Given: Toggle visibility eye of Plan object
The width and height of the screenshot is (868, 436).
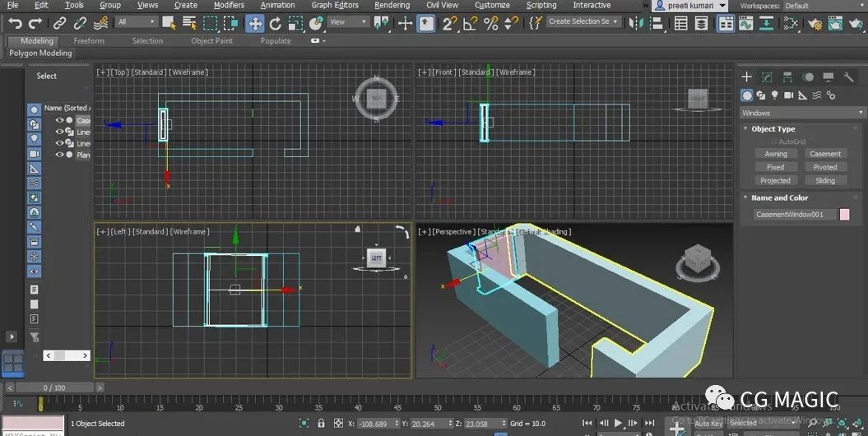Looking at the screenshot, I should 59,155.
